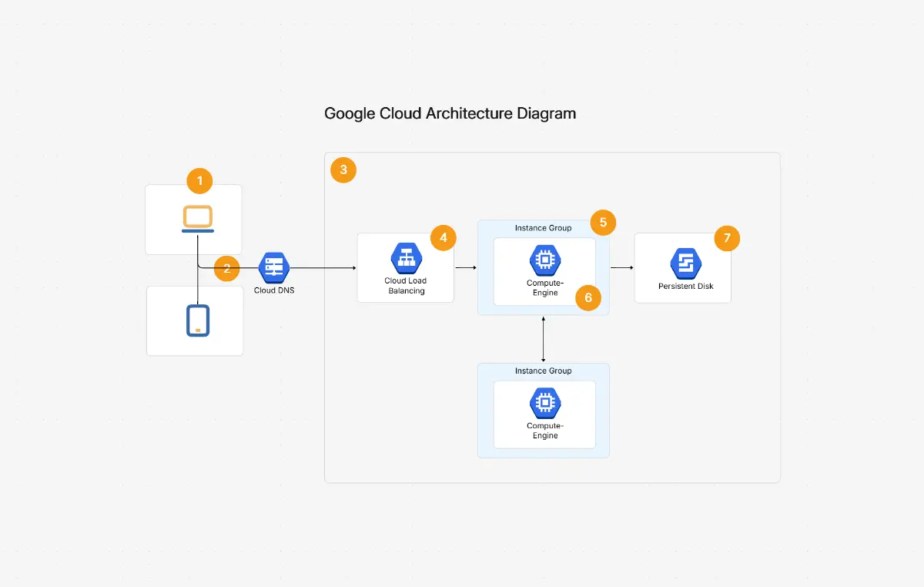
Task: Click the 'Cloud Load Balancing' label
Action: pos(406,286)
